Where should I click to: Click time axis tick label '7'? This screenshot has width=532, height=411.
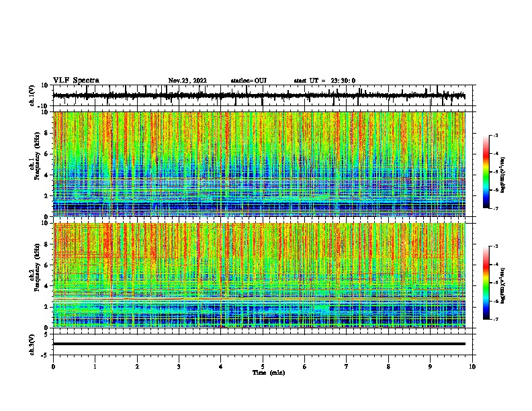coord(347,367)
